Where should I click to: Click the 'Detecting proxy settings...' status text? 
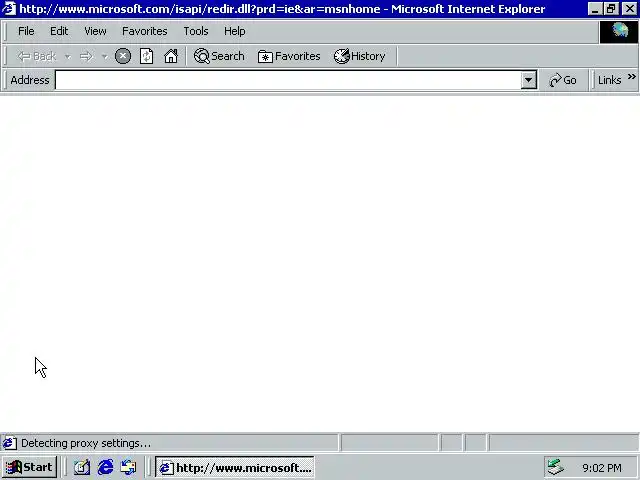pyautogui.click(x=86, y=443)
